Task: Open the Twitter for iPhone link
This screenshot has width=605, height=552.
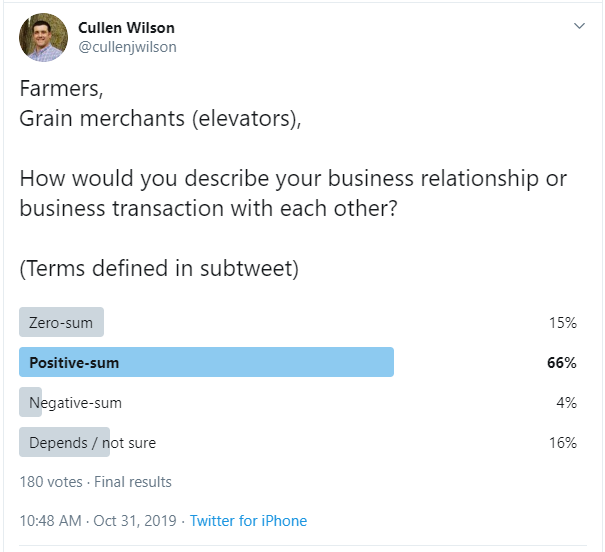Action: click(x=248, y=521)
